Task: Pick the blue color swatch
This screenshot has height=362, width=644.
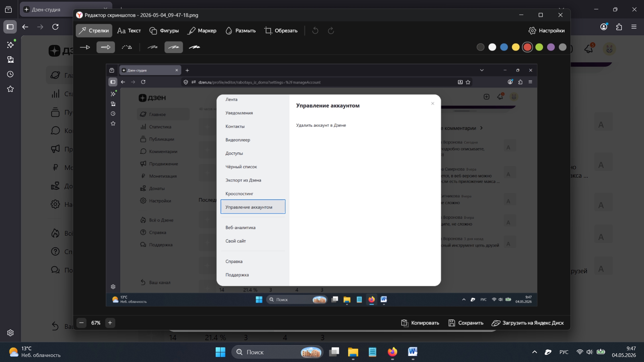Action: 504,47
